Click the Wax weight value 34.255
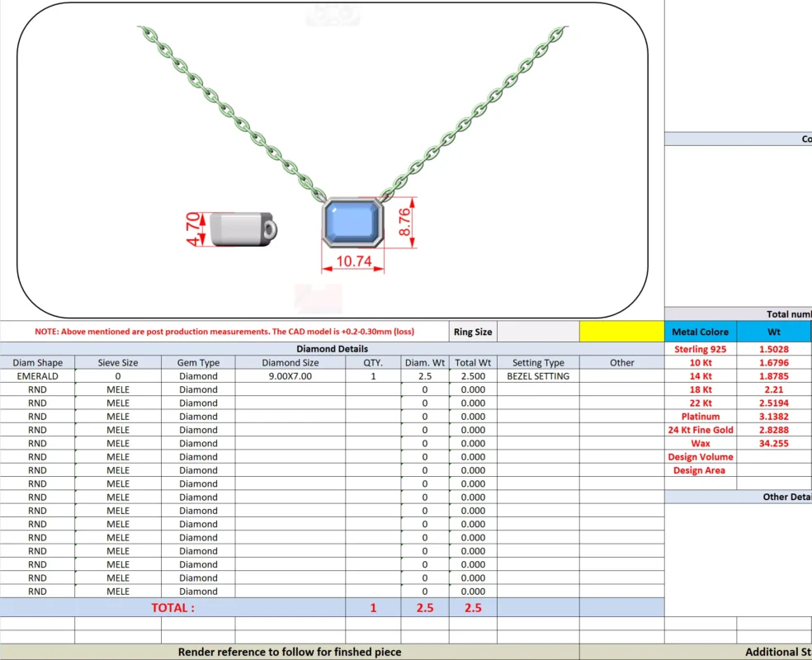The image size is (812, 660). (x=773, y=443)
